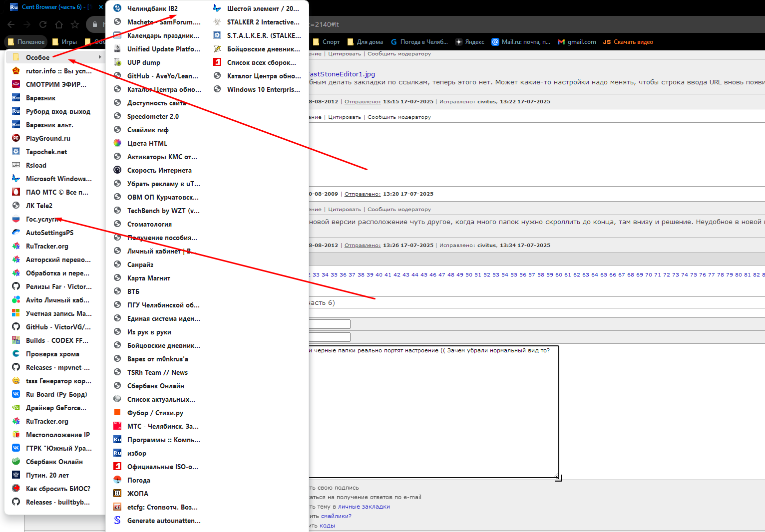Open the Для дома bookmarks folder
The height and width of the screenshot is (532, 765).
[x=365, y=42]
